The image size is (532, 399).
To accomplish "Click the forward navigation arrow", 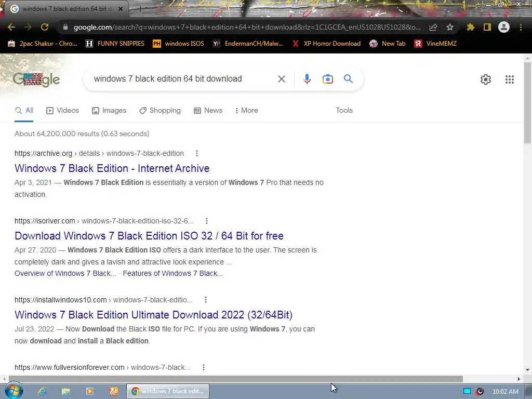I will [x=28, y=27].
